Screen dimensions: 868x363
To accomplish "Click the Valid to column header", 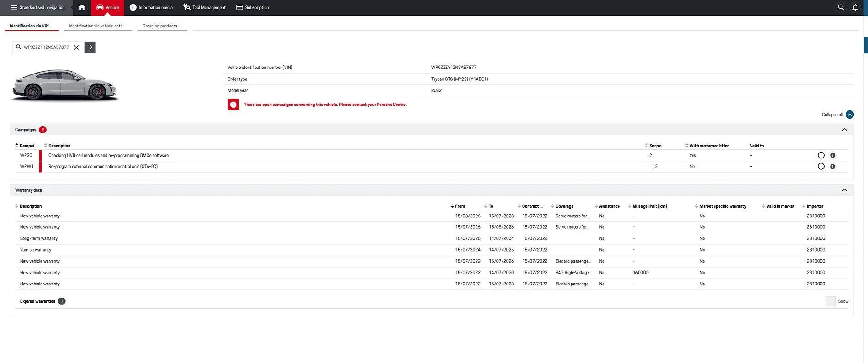I will pos(757,146).
